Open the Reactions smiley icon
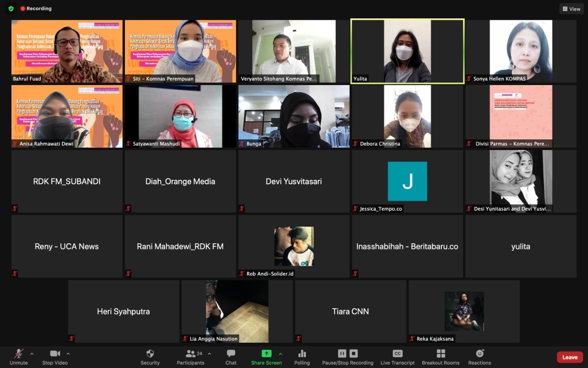This screenshot has height=368, width=588. click(x=480, y=354)
